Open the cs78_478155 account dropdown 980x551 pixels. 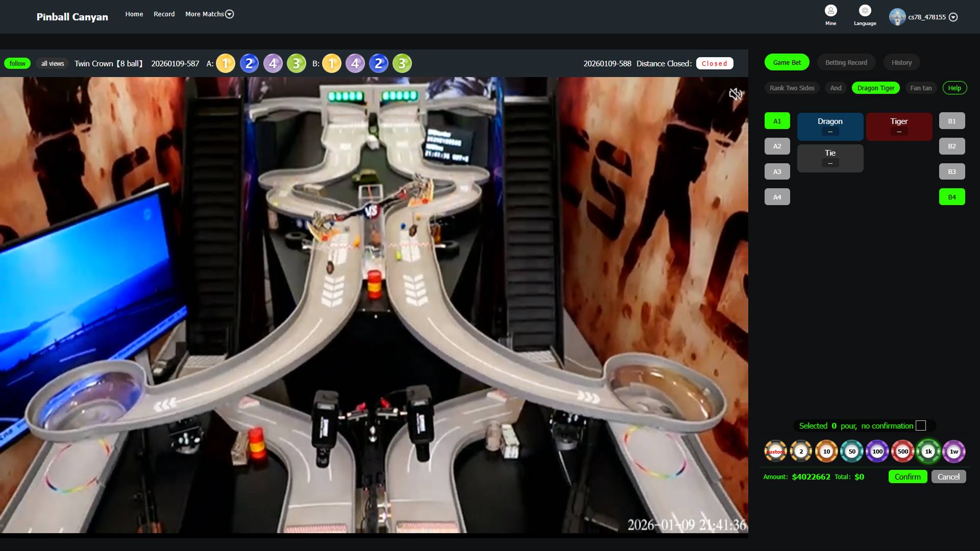(x=952, y=17)
